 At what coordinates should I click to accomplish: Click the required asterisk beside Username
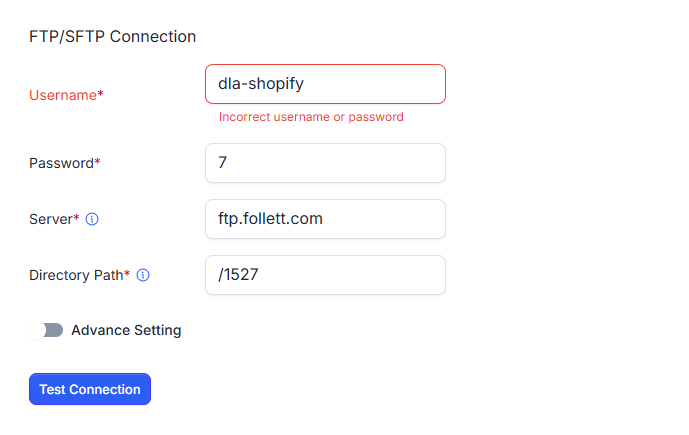[x=100, y=94]
